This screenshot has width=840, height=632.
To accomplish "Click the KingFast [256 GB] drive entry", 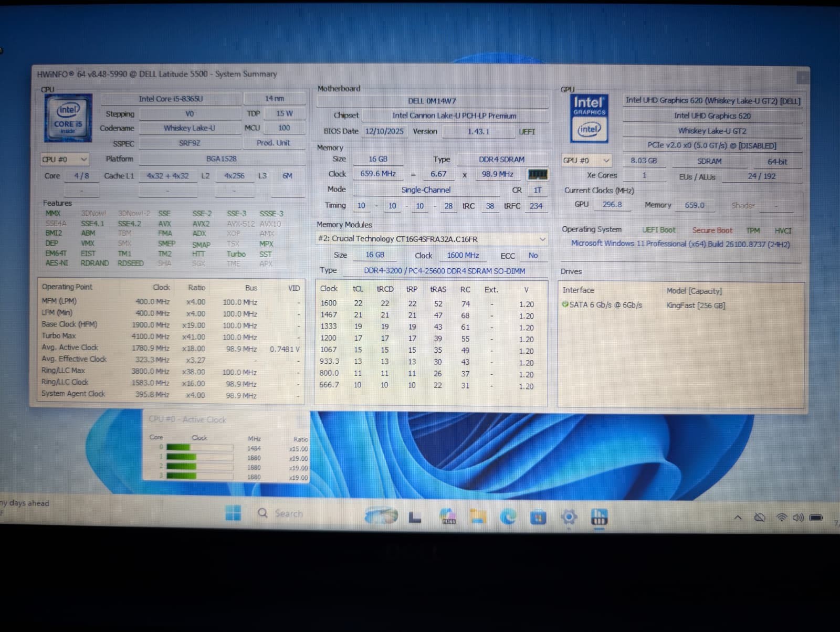I will 696,305.
